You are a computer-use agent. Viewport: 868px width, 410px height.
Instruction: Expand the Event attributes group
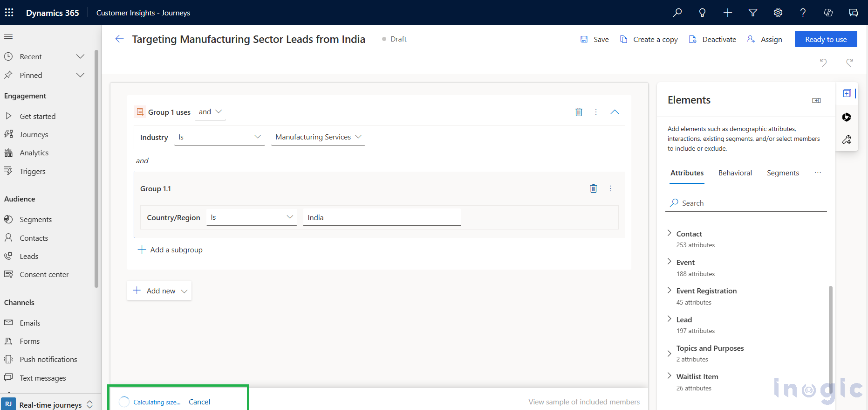(669, 262)
